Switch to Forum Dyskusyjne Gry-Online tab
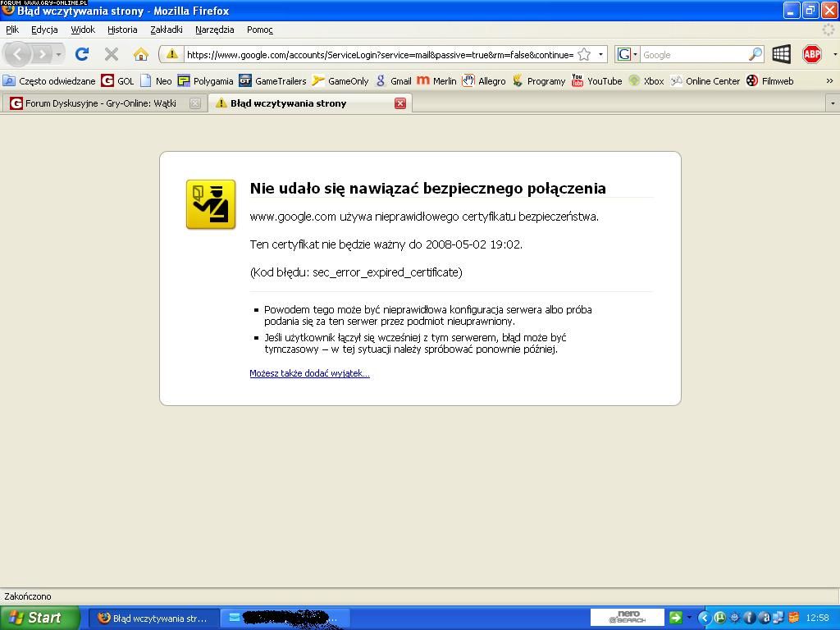The height and width of the screenshot is (630, 840). coord(100,103)
